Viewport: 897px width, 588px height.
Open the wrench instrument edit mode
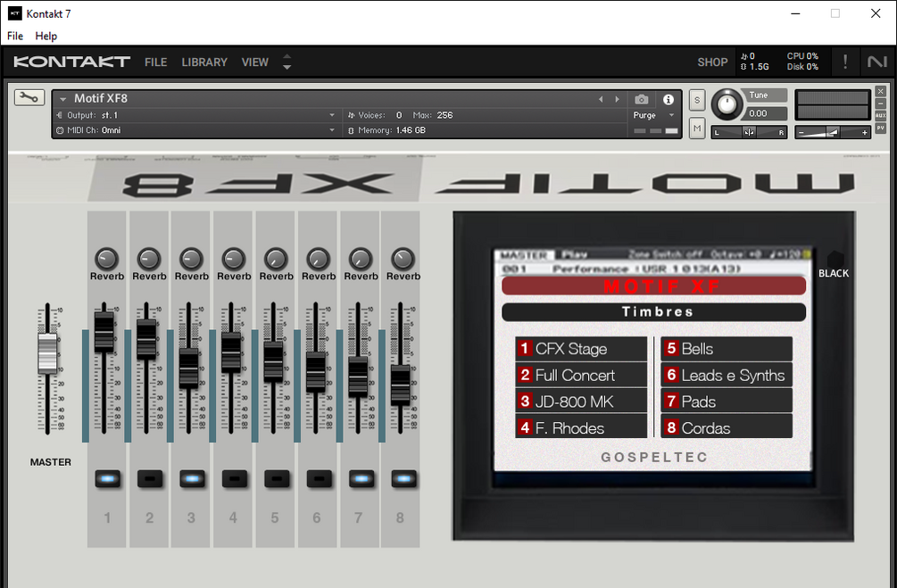click(29, 97)
